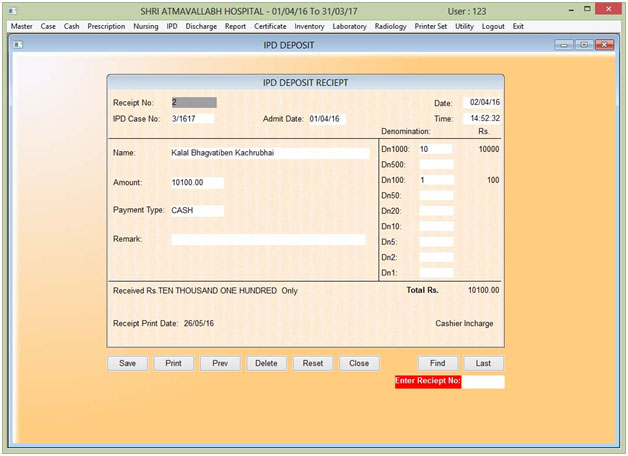
Task: Open the Discharge menu
Action: tap(201, 26)
